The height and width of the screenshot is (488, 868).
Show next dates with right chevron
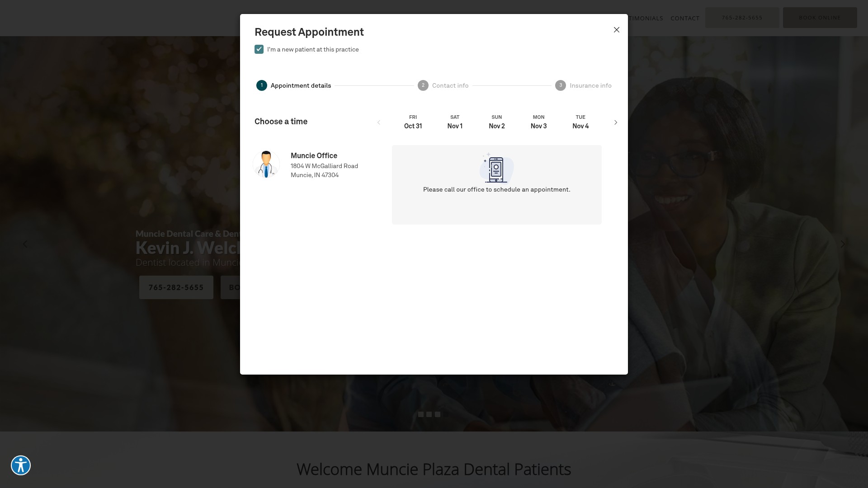click(x=615, y=122)
